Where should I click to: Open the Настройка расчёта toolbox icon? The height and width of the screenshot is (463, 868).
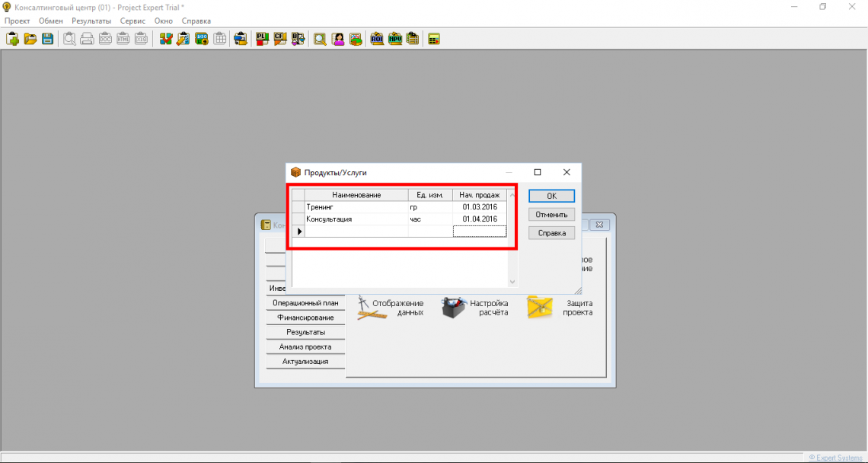[455, 308]
